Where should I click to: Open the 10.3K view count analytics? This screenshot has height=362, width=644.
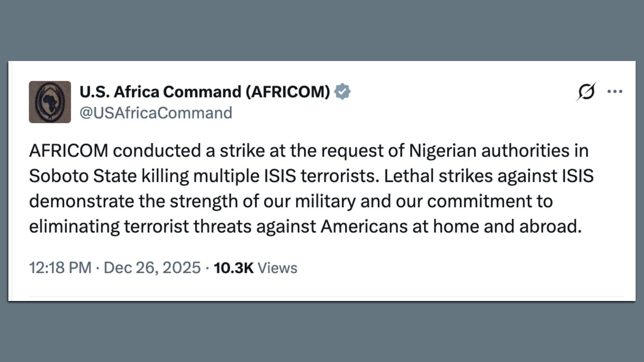click(233, 268)
